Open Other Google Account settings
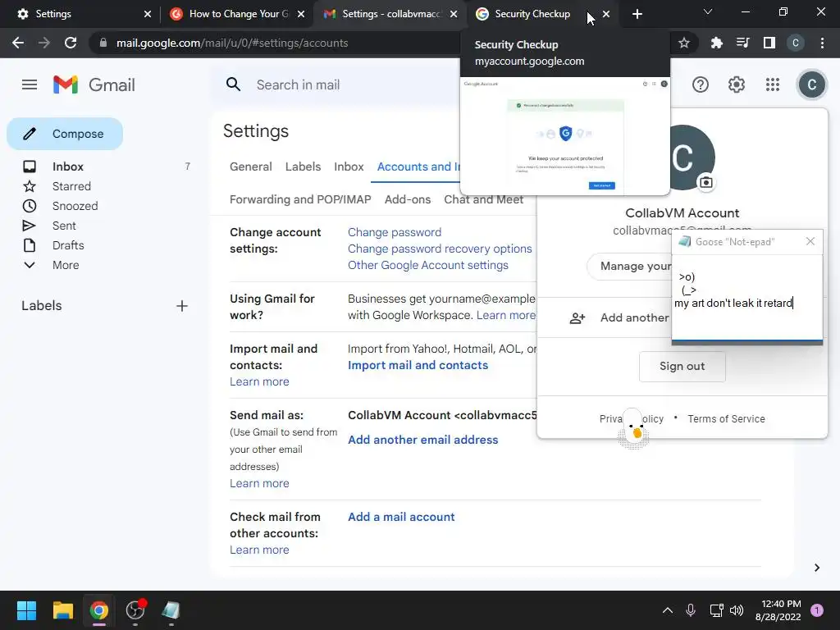The image size is (840, 630). [428, 265]
